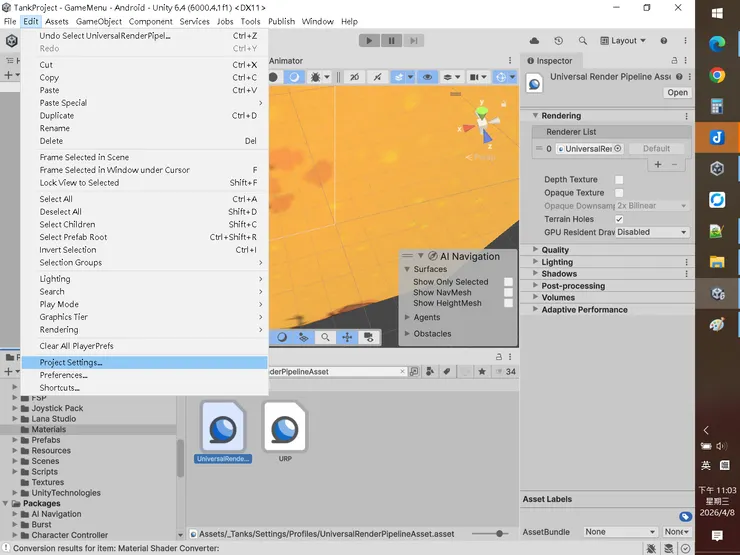Open the Window menu in menu bar
The image size is (740, 555).
(317, 22)
